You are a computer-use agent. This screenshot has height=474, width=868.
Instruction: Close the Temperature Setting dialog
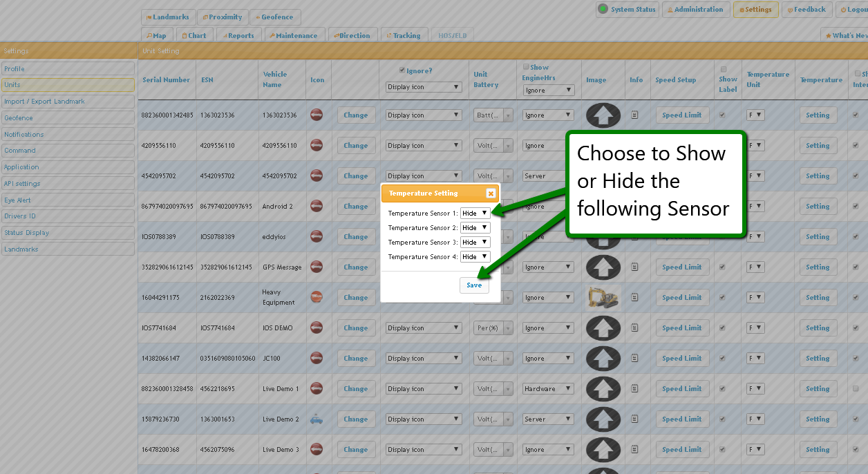pos(491,193)
